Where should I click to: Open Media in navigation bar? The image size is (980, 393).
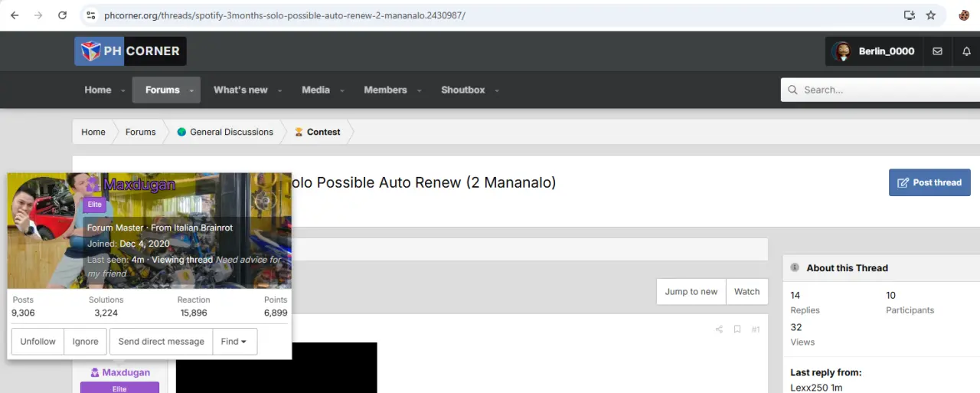pos(315,90)
